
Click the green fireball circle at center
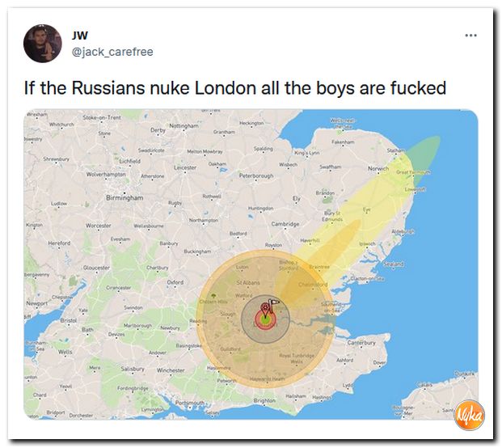click(x=265, y=319)
